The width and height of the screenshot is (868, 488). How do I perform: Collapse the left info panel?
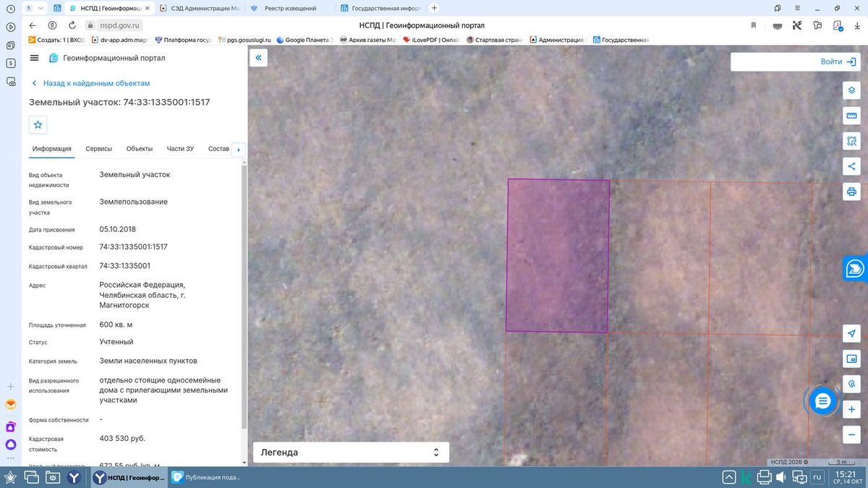[x=258, y=58]
